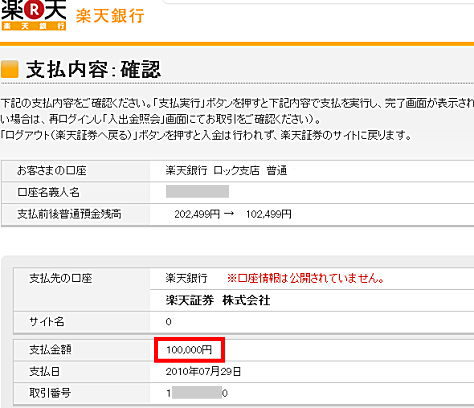
Task: Click the site name value 0
Action: pyautogui.click(x=169, y=322)
